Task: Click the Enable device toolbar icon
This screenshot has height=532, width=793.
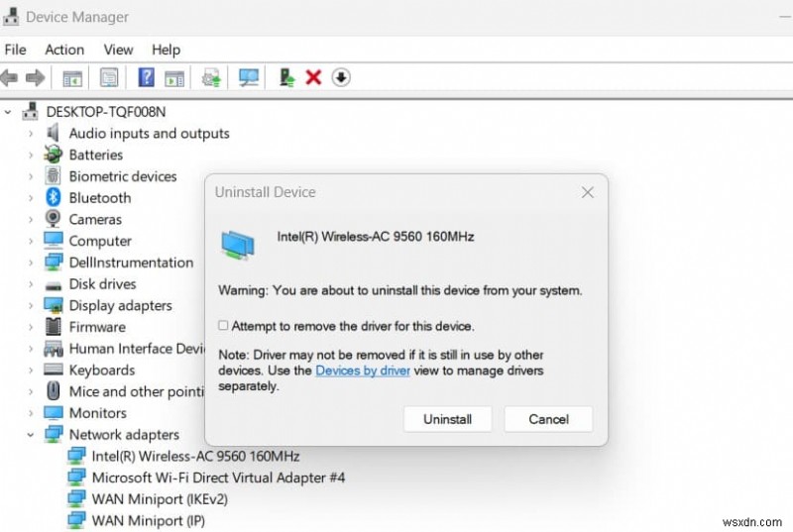Action: pyautogui.click(x=286, y=78)
